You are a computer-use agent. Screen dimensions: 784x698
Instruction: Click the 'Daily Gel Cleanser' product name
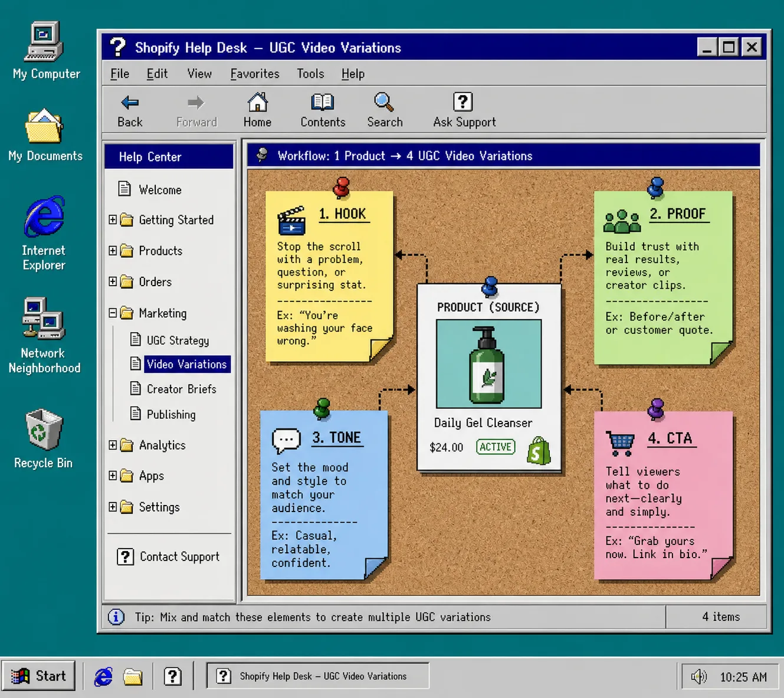coord(483,422)
